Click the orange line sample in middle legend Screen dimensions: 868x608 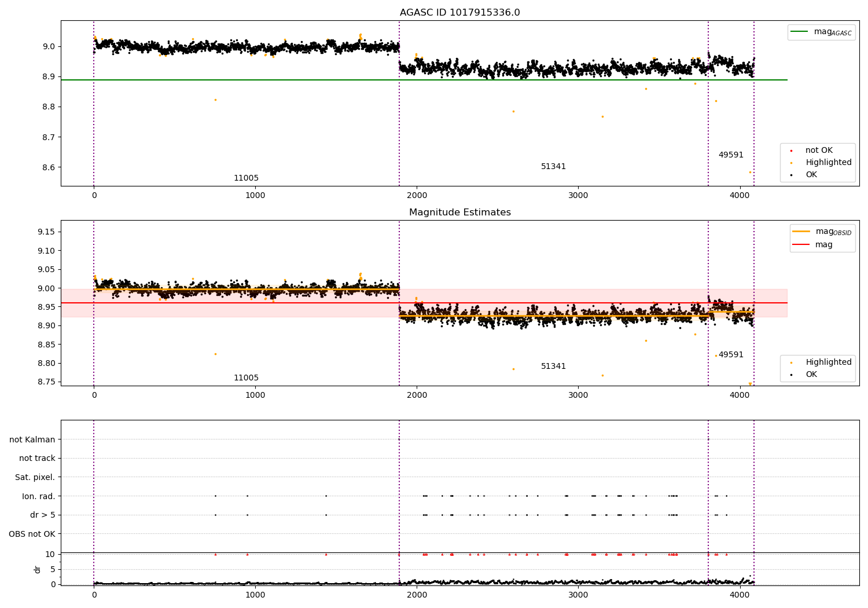[801, 231]
